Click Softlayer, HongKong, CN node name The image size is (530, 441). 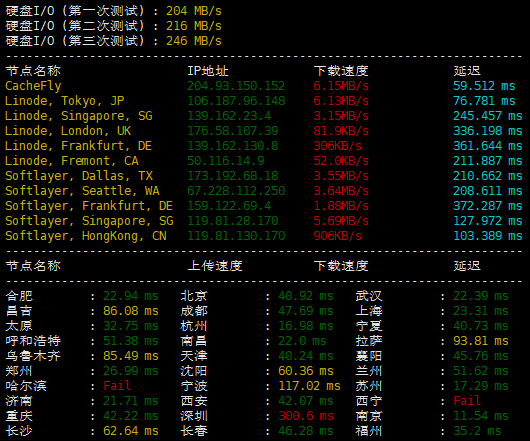pos(86,236)
